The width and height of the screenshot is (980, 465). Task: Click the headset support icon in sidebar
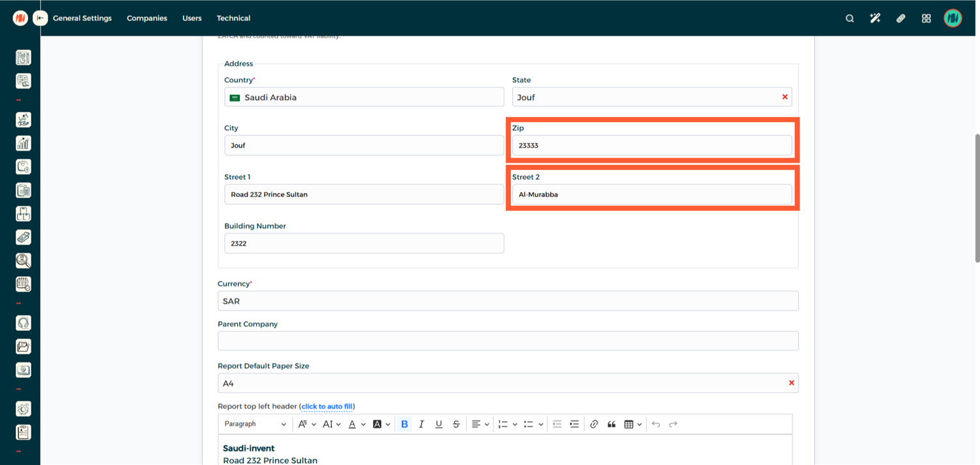(23, 323)
